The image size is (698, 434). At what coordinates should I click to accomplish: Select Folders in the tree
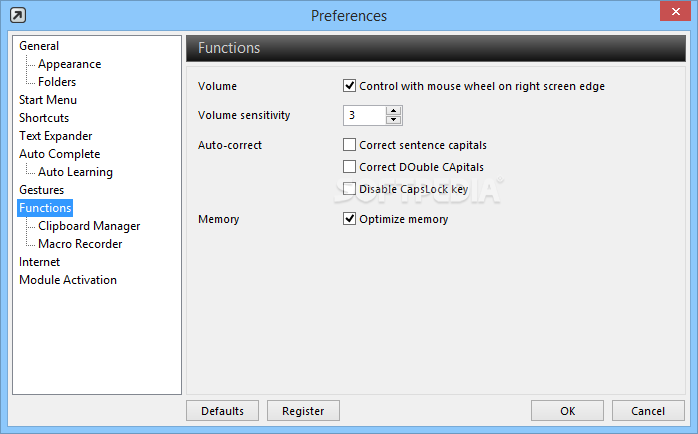click(x=57, y=82)
